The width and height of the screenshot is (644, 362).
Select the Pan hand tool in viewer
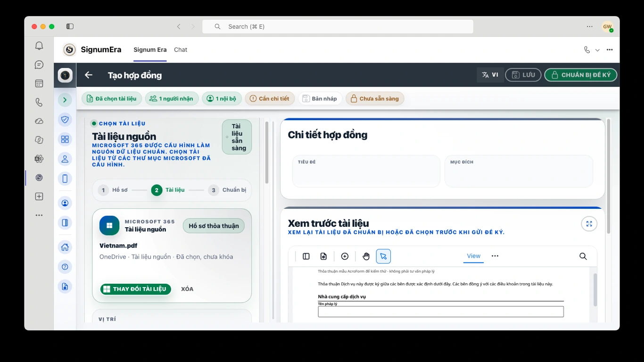(x=366, y=256)
